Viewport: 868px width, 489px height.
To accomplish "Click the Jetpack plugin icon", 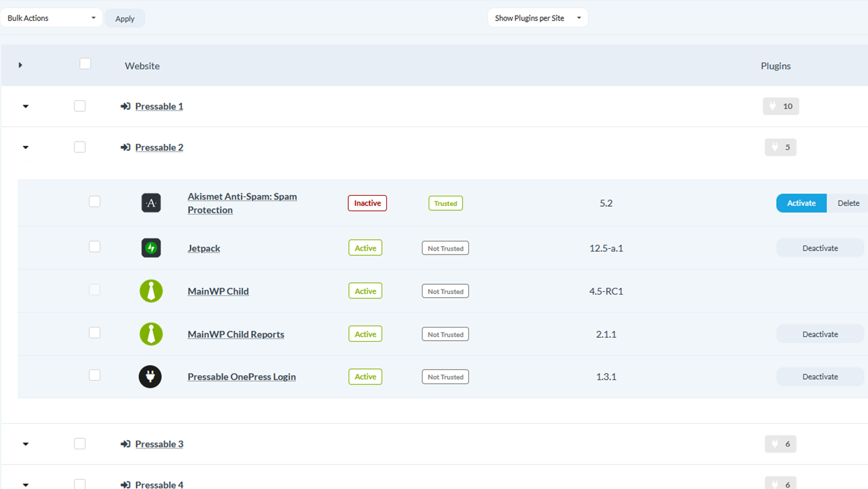I will click(x=151, y=248).
